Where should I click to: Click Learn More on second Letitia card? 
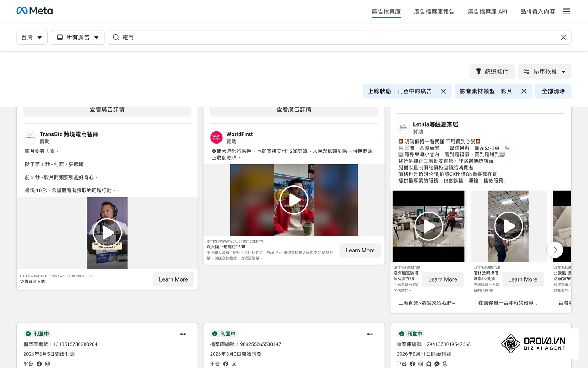[523, 279]
